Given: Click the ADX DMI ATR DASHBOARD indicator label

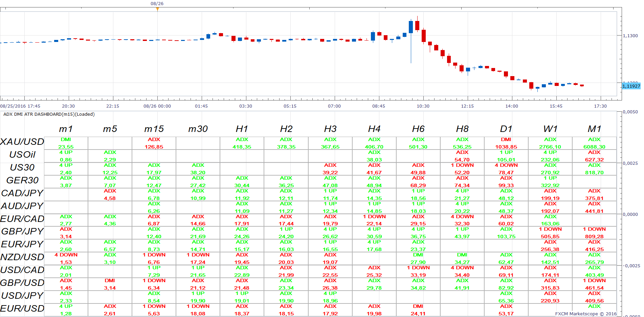Looking at the screenshot, I should (x=49, y=114).
